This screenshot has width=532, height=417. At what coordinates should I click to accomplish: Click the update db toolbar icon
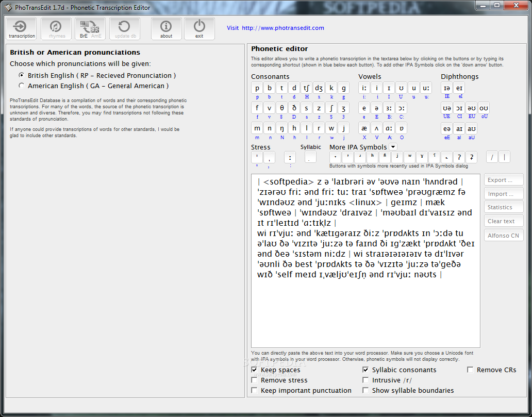(125, 29)
